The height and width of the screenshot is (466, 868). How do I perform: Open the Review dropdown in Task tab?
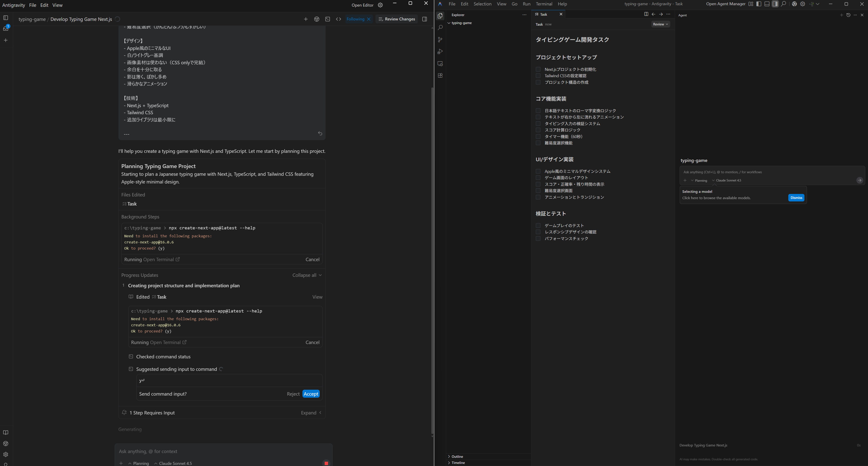tap(660, 24)
